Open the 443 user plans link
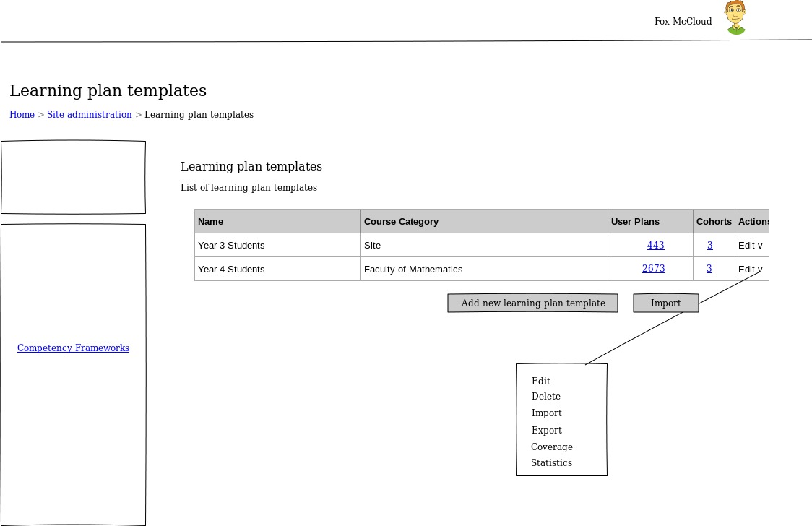 pos(655,246)
